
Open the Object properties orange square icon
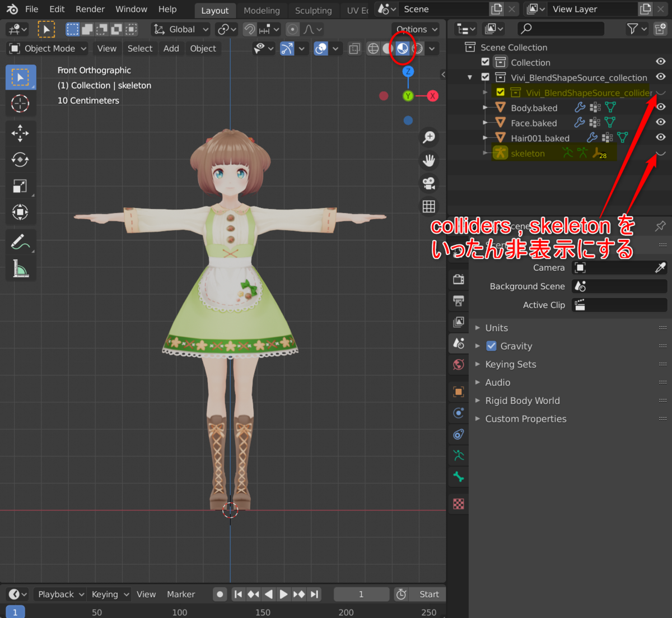(x=459, y=392)
